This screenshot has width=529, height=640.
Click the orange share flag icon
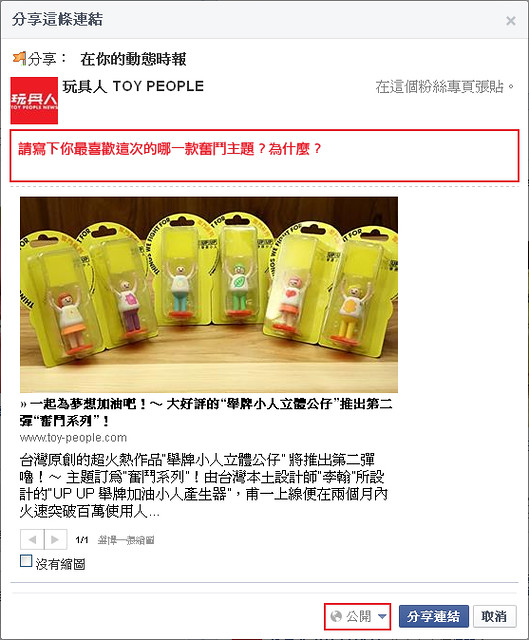click(19, 58)
